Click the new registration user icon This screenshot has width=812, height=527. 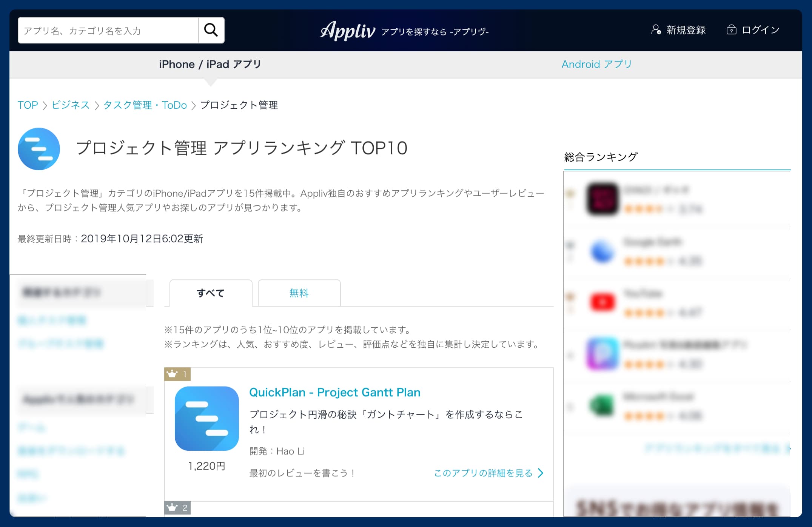pos(656,30)
